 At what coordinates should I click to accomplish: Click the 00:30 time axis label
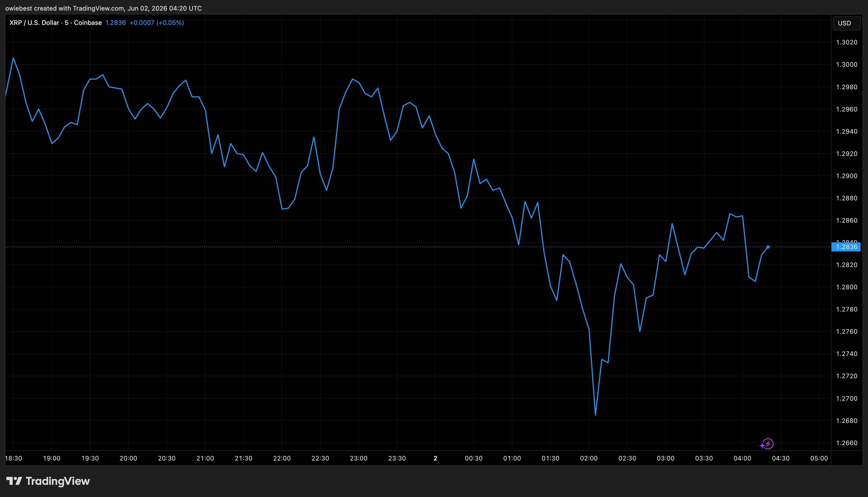pos(474,458)
